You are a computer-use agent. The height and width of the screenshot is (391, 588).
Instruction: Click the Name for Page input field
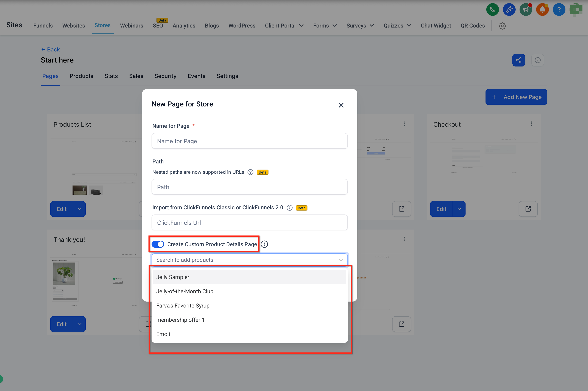249,141
